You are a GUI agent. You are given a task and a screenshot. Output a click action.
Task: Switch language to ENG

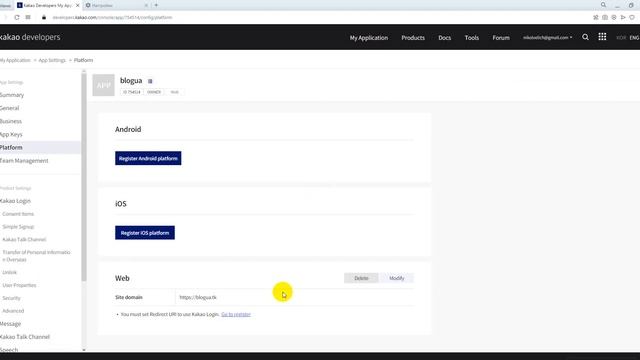(634, 38)
